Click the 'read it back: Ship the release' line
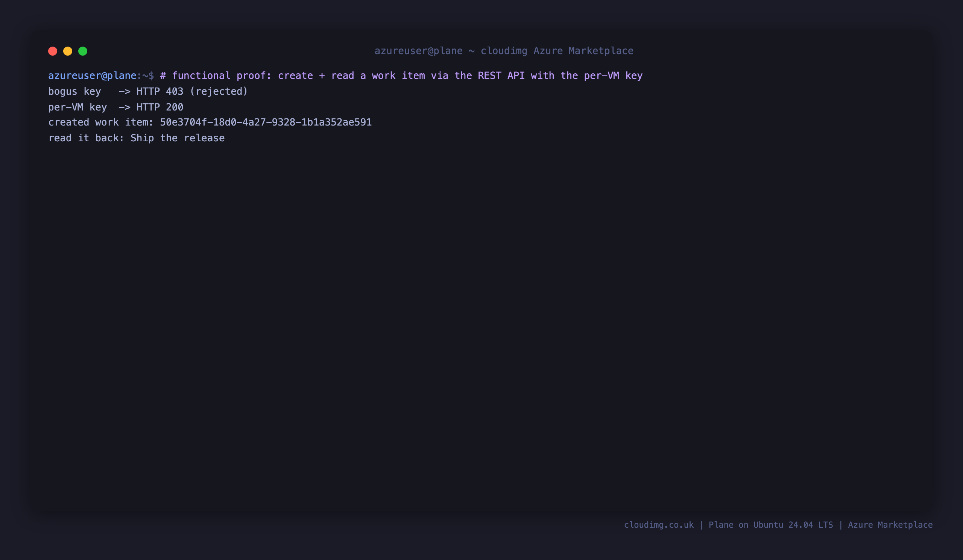963x560 pixels. pos(137,138)
